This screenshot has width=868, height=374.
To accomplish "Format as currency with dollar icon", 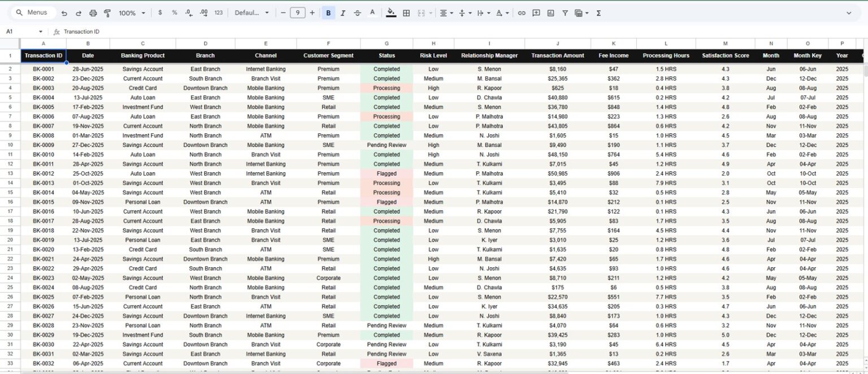I will pyautogui.click(x=160, y=13).
